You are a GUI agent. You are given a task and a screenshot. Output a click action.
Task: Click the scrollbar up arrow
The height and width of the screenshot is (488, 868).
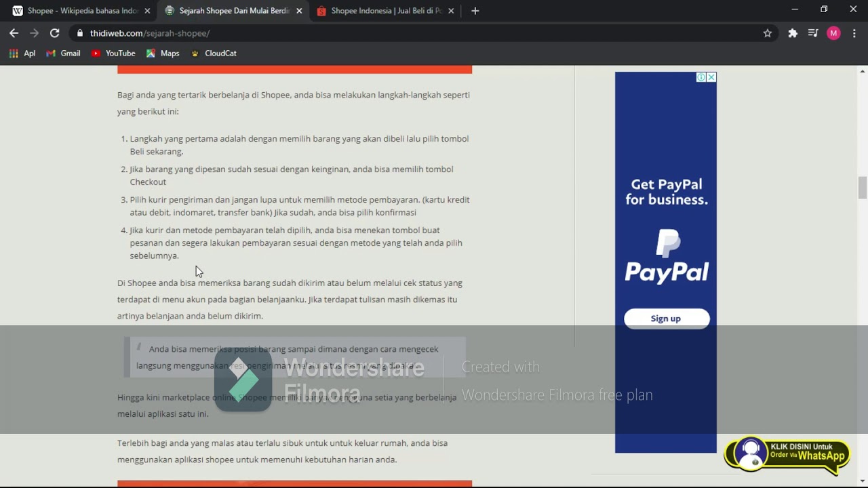click(863, 70)
